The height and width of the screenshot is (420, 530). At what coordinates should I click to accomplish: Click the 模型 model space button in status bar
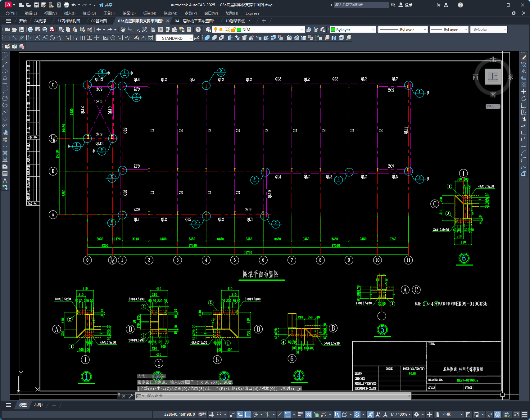click(x=202, y=414)
